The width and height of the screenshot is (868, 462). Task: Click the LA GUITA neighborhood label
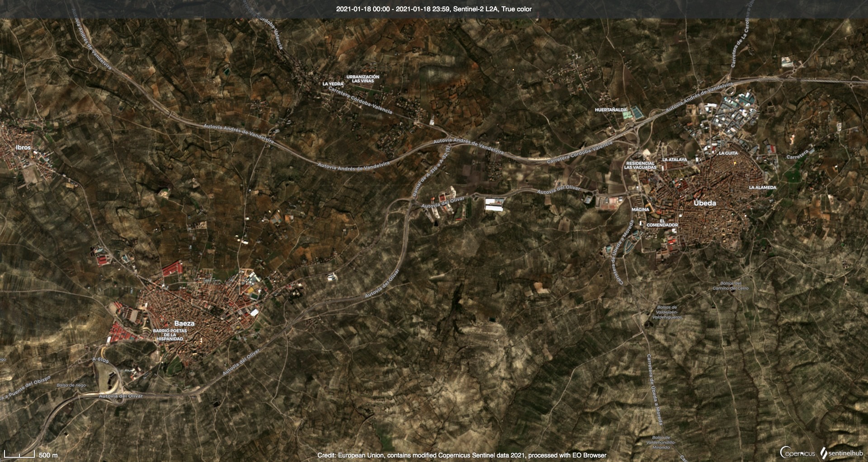click(x=728, y=153)
